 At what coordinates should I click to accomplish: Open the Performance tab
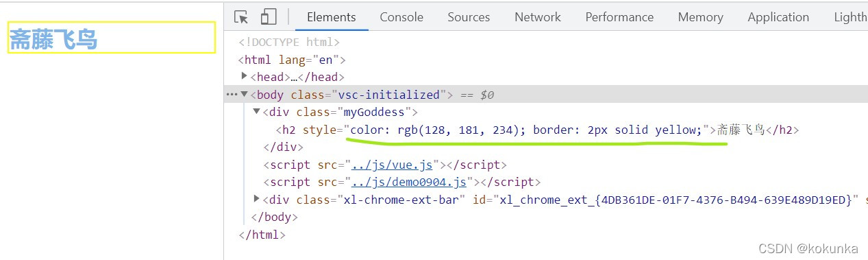pos(619,17)
